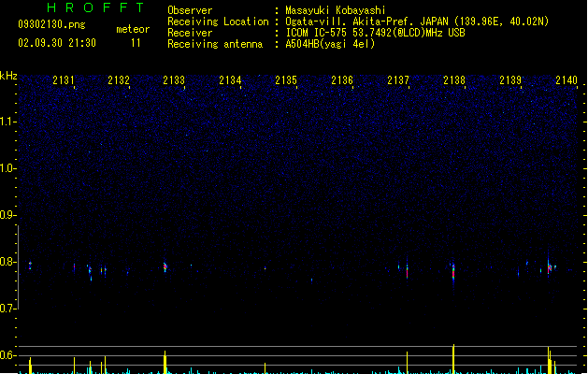Click the 2134 time marker
588x374 pixels.
pos(230,80)
